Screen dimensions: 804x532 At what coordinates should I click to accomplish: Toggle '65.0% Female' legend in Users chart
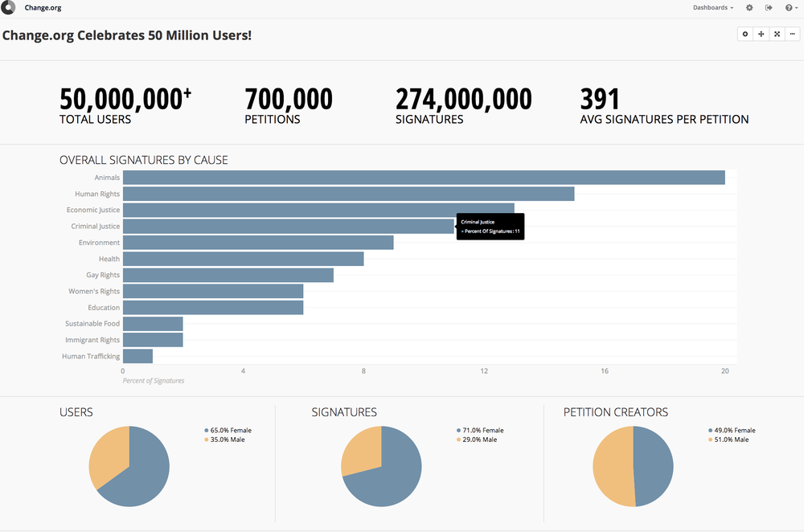coord(228,431)
